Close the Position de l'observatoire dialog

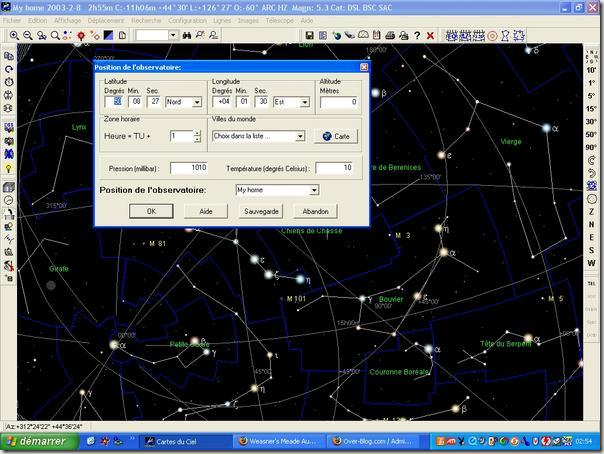click(364, 67)
